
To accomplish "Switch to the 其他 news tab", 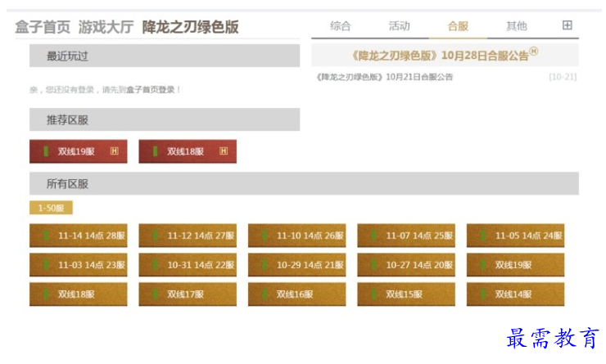I will pos(517,26).
